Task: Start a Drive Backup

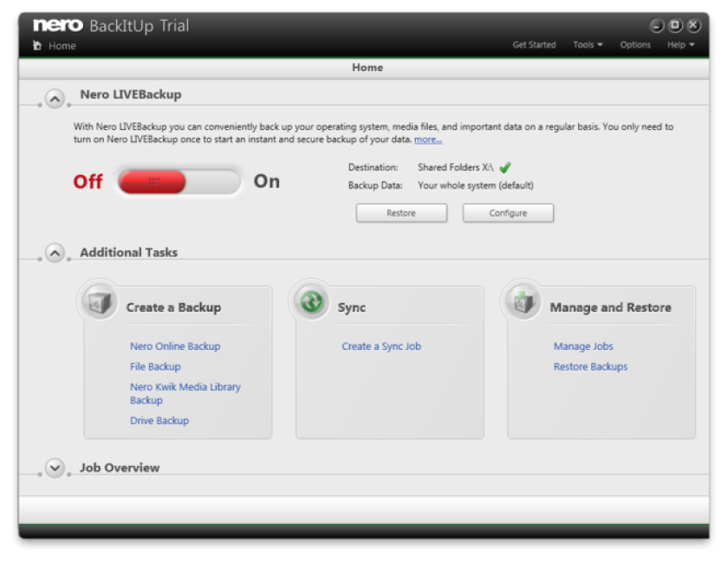Action: 159,421
